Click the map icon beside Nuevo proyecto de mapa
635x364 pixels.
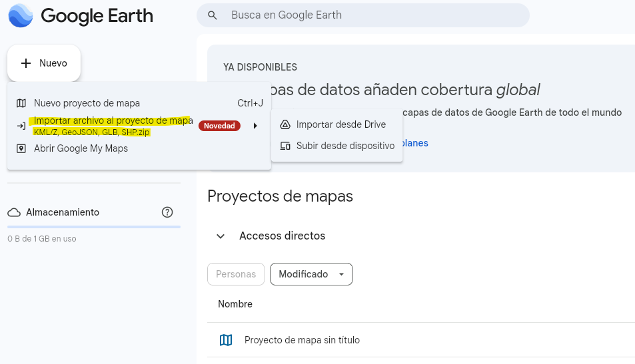21,103
